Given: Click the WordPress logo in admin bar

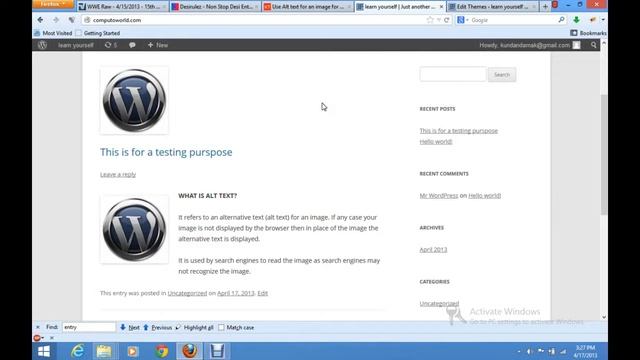Looking at the screenshot, I should [x=42, y=45].
